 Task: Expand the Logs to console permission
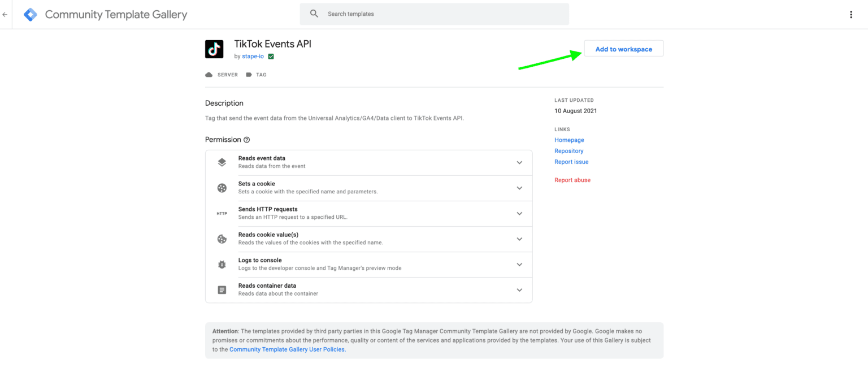pyautogui.click(x=519, y=265)
